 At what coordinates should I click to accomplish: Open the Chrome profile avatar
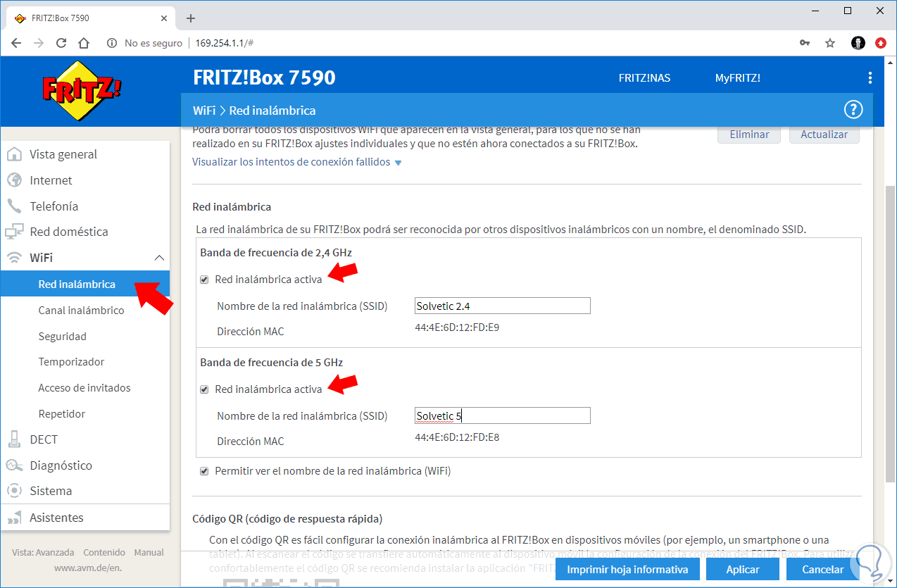858,43
